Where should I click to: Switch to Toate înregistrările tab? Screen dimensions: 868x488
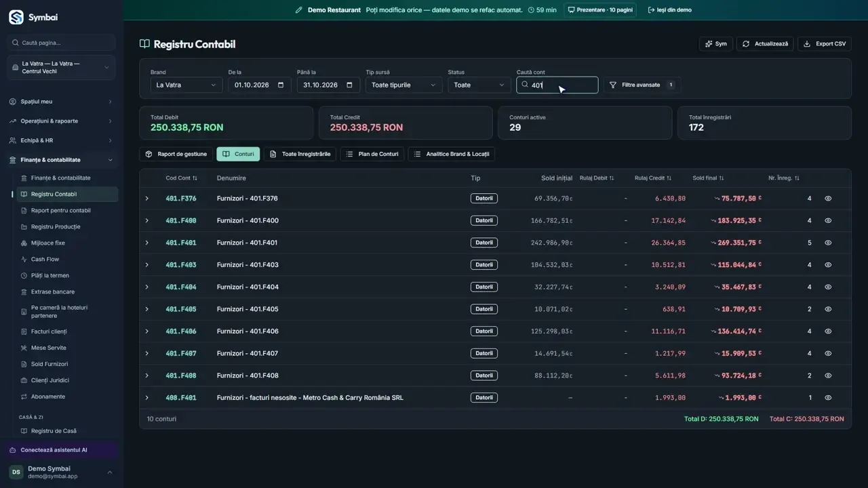300,154
